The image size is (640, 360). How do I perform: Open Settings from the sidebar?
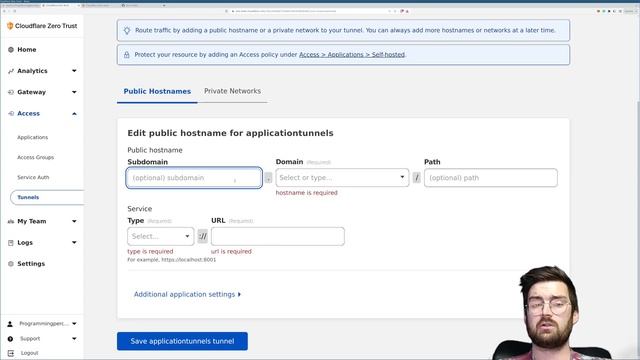point(31,264)
